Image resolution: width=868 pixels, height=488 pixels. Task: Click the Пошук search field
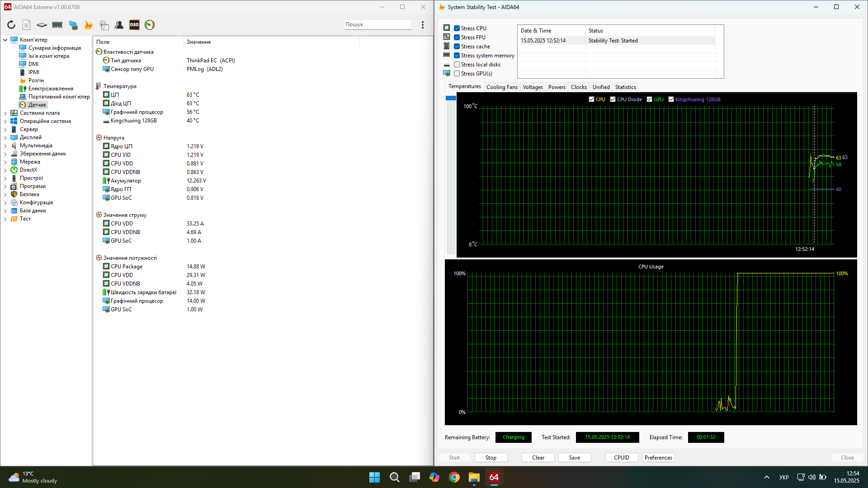coord(377,24)
